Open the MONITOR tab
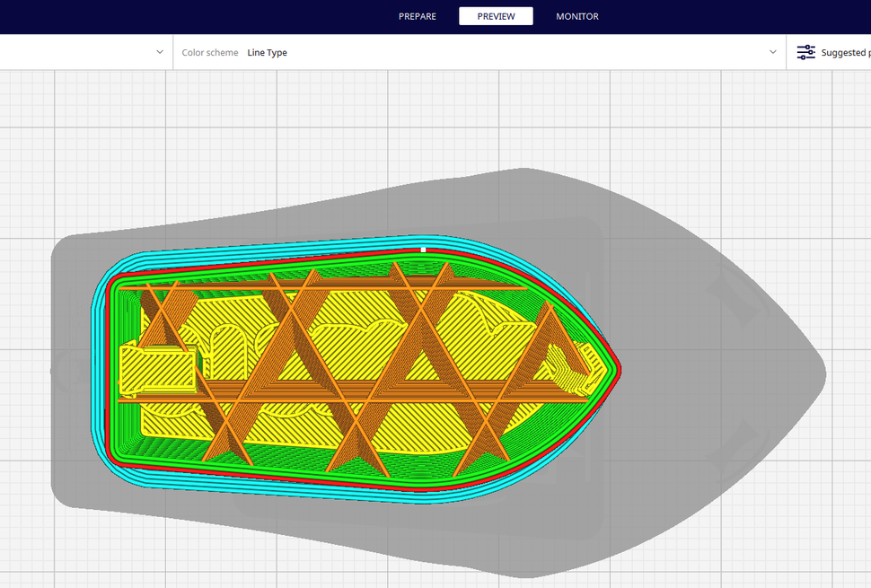The height and width of the screenshot is (588, 871). point(576,15)
